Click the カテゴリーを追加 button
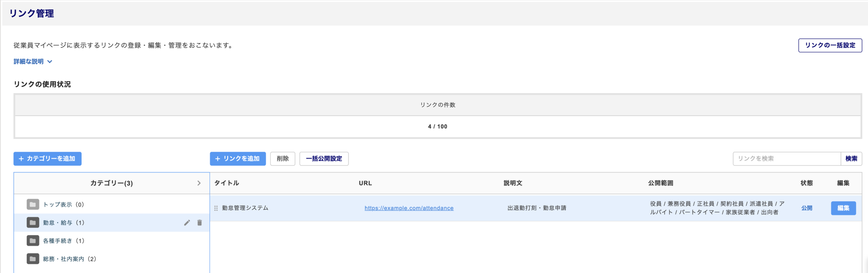Image resolution: width=868 pixels, height=273 pixels. (x=47, y=159)
